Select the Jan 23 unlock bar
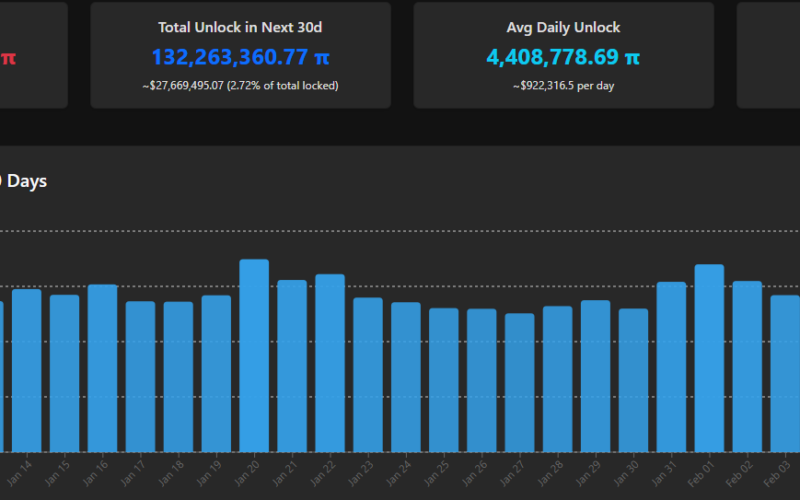This screenshot has width=800, height=500. [x=368, y=374]
